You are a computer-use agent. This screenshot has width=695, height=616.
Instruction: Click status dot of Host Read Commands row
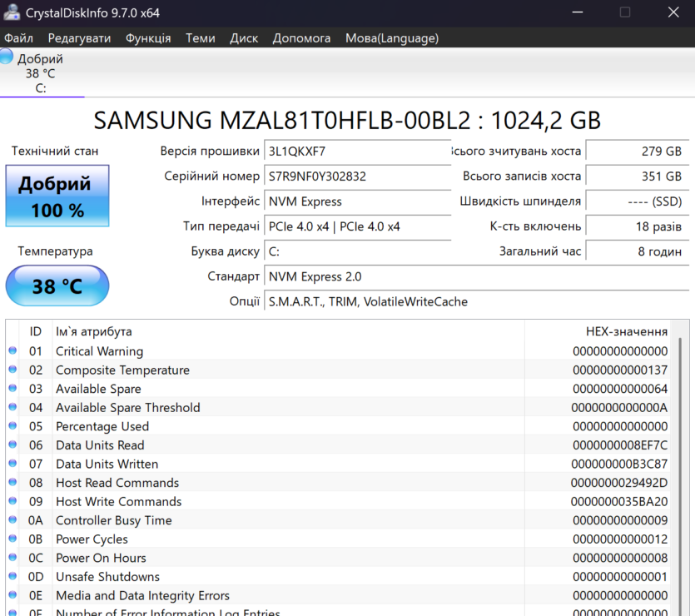point(12,482)
